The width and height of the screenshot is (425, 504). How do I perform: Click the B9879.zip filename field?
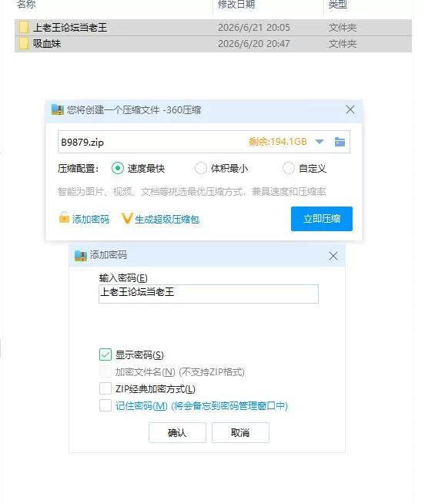pyautogui.click(x=204, y=142)
